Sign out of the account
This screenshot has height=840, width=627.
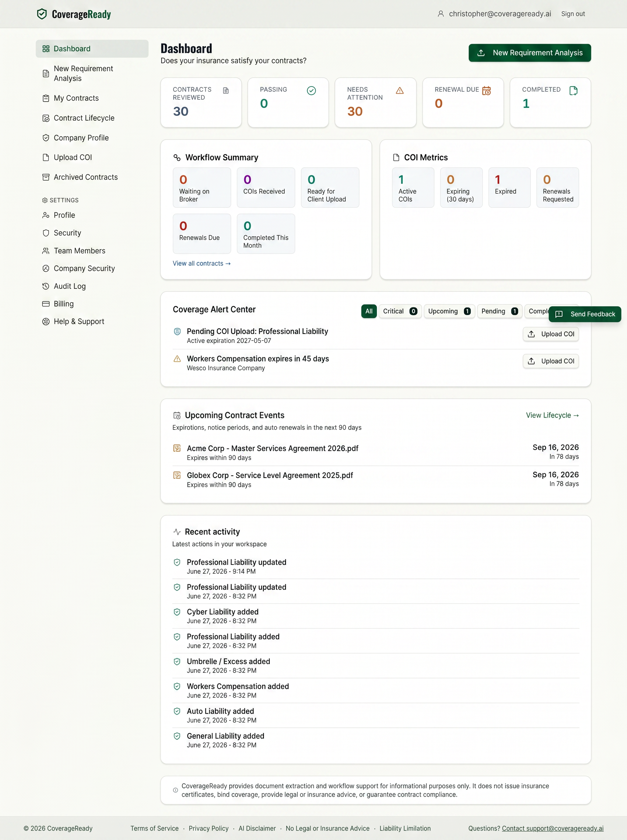click(x=573, y=14)
